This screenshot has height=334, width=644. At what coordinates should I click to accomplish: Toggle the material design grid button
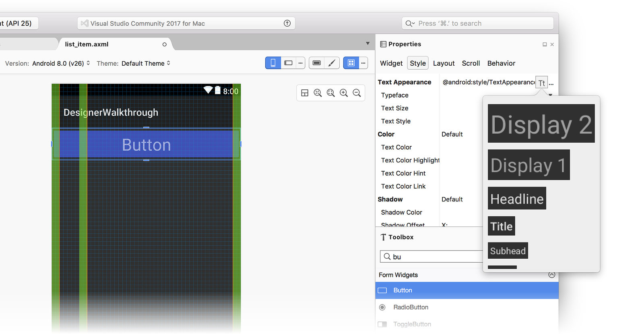coord(351,63)
